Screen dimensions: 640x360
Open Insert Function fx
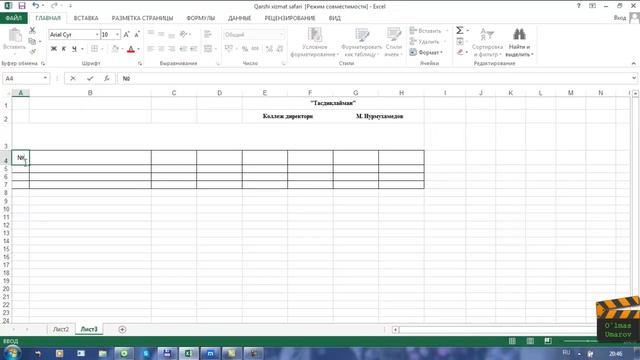click(107, 78)
